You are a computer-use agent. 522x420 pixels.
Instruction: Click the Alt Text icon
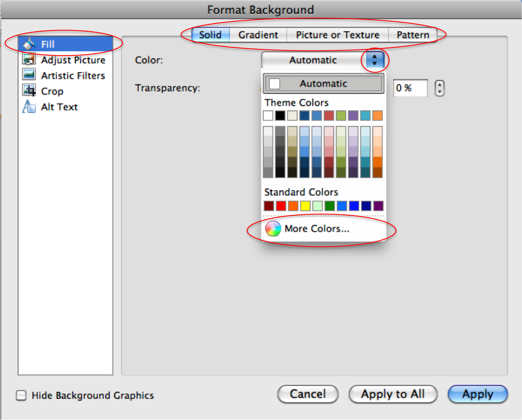pos(29,106)
